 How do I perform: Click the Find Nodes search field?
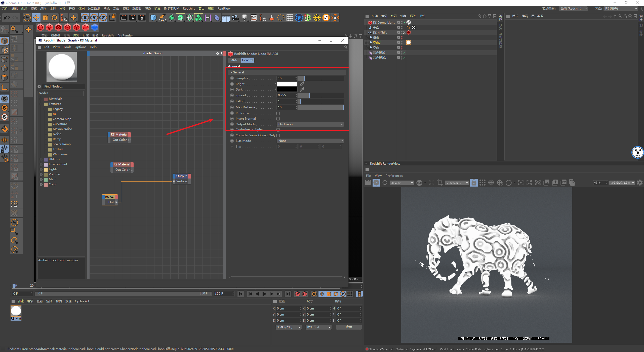63,86
